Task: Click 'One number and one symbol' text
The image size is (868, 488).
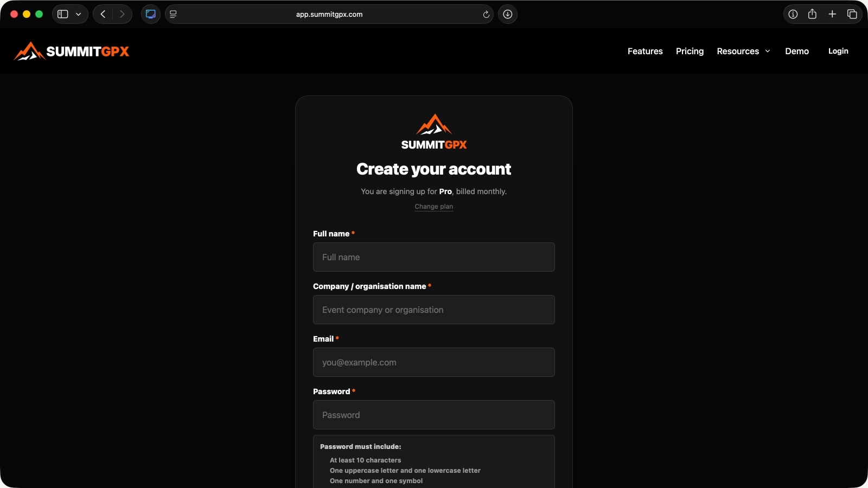Action: 376,481
